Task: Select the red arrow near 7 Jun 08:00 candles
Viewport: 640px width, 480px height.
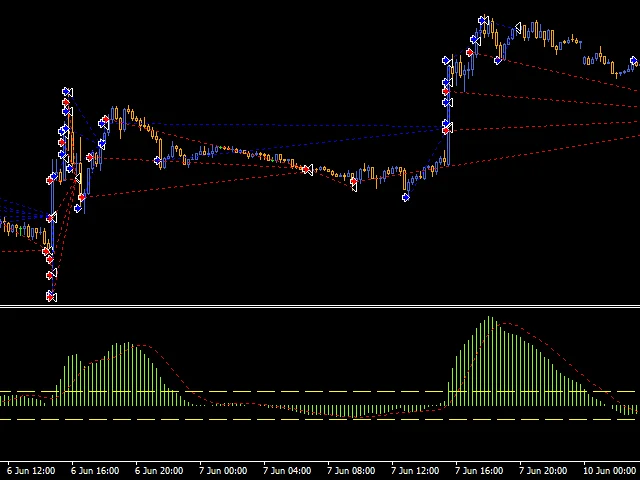Action: [353, 182]
